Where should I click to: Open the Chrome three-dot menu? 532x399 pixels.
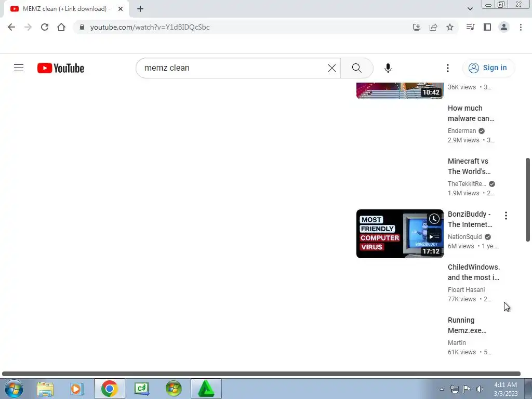tap(521, 27)
